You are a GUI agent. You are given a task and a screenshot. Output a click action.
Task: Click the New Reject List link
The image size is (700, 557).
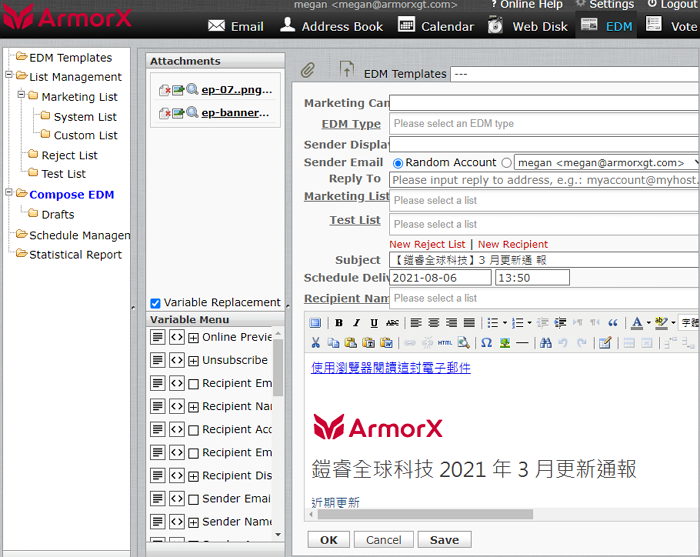point(427,244)
